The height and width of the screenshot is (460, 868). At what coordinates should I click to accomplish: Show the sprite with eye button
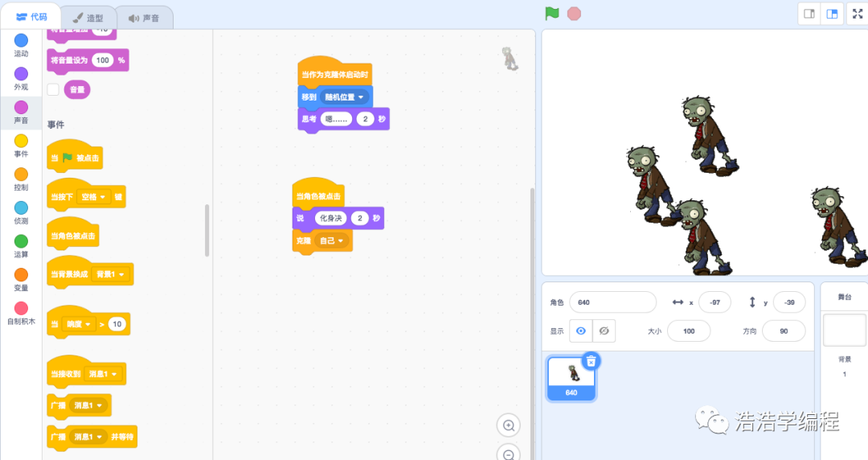pyautogui.click(x=581, y=331)
